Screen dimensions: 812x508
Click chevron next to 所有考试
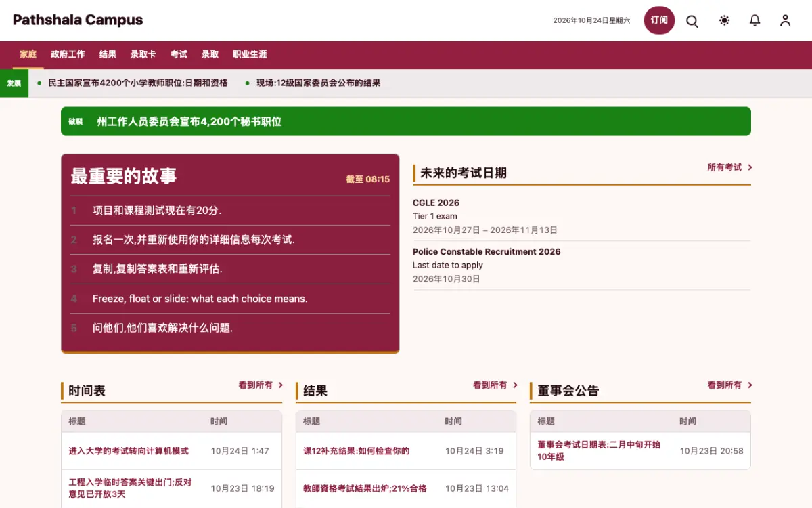point(750,167)
